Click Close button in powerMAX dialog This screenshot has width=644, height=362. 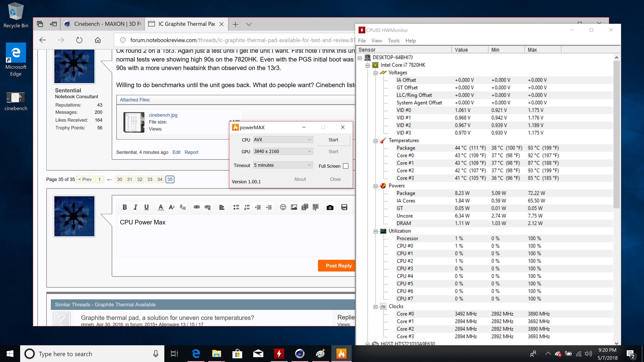335,179
